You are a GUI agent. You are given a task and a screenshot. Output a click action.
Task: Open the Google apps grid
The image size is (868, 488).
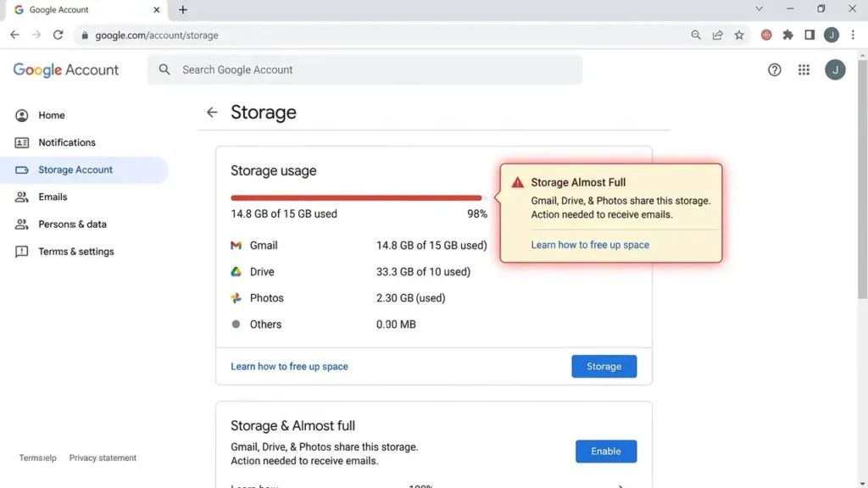804,69
